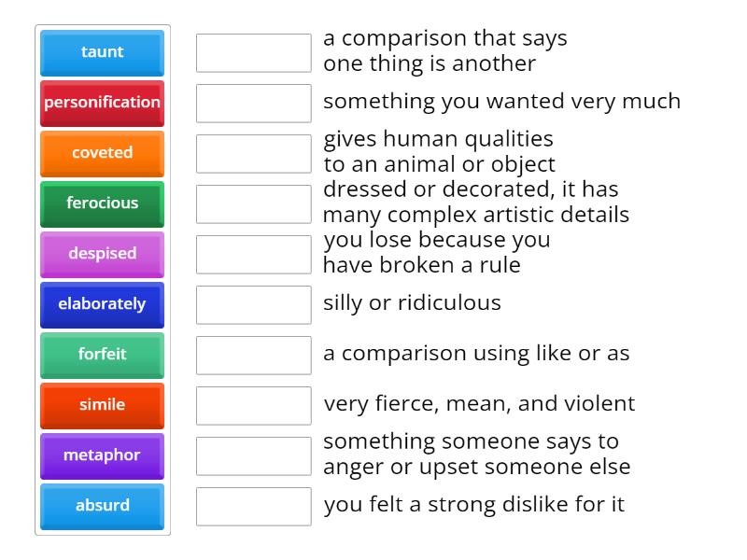This screenshot has width=747, height=560.
Task: Select answer slot for 'something someone says to anger'
Action: click(254, 456)
